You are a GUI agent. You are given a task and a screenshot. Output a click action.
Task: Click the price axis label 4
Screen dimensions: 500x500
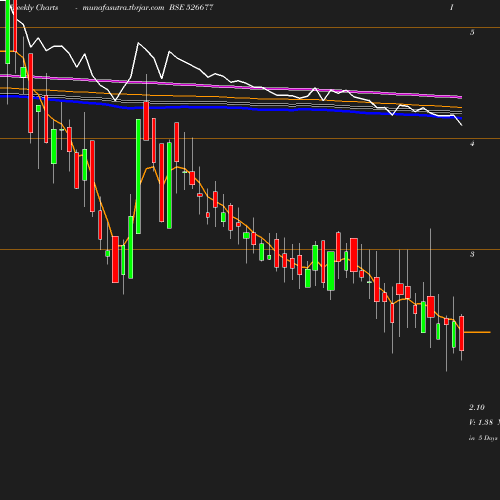click(x=472, y=143)
